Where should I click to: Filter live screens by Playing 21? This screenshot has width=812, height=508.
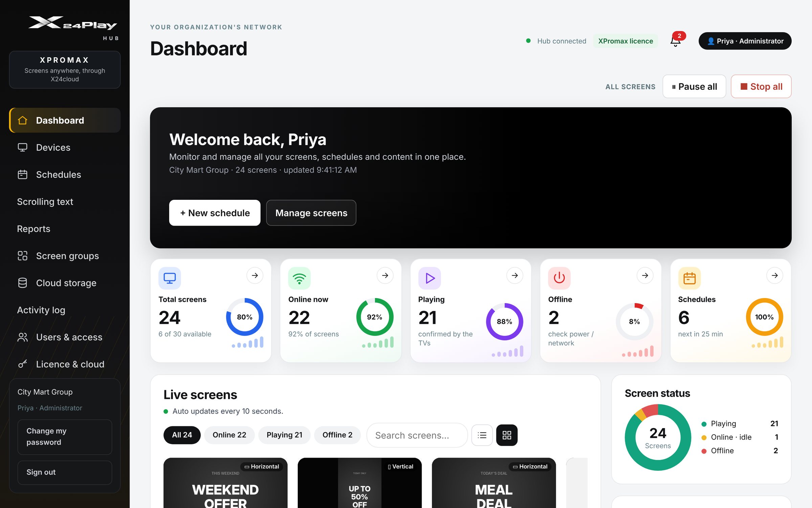click(x=284, y=435)
